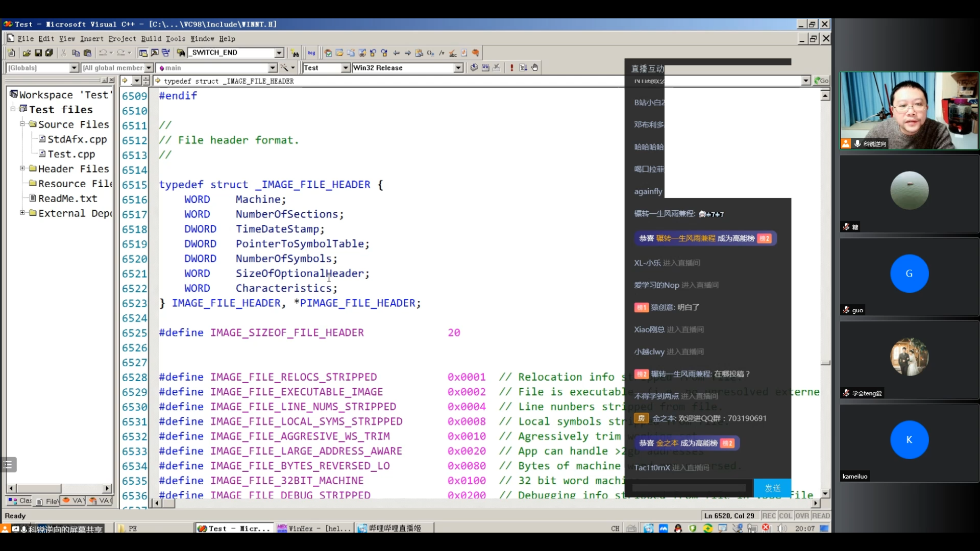The width and height of the screenshot is (980, 551).
Task: Click the Build menu item
Action: tap(150, 38)
